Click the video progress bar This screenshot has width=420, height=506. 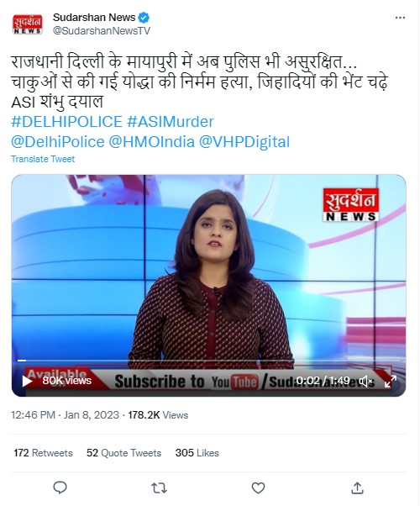(208, 360)
